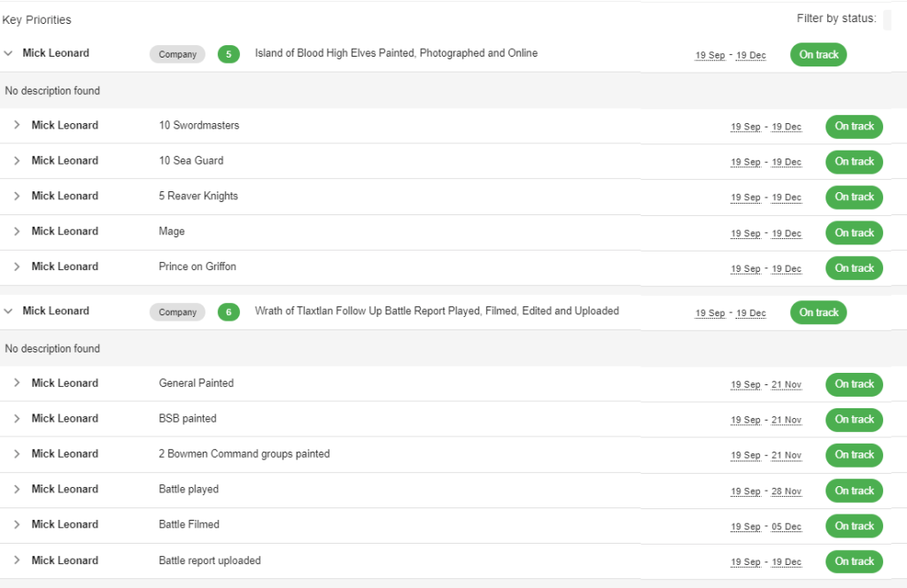The image size is (907, 588).
Task: Open the General Painted item
Action: pos(196,383)
